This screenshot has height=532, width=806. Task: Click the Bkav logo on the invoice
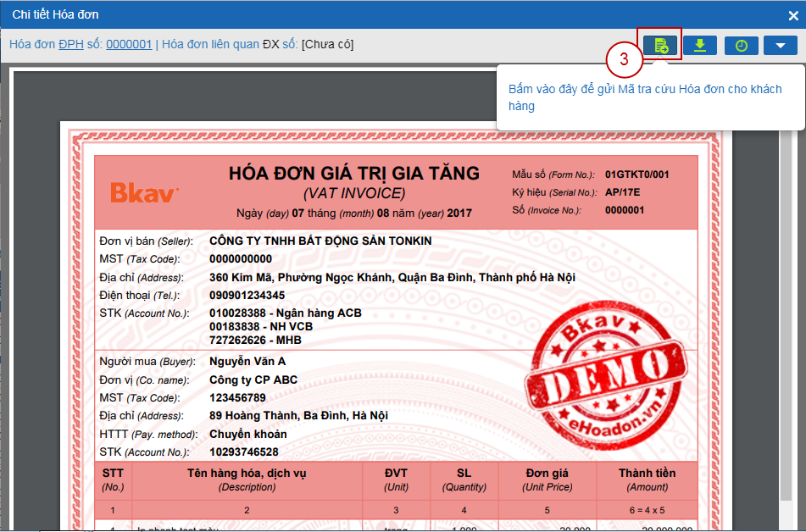point(144,193)
